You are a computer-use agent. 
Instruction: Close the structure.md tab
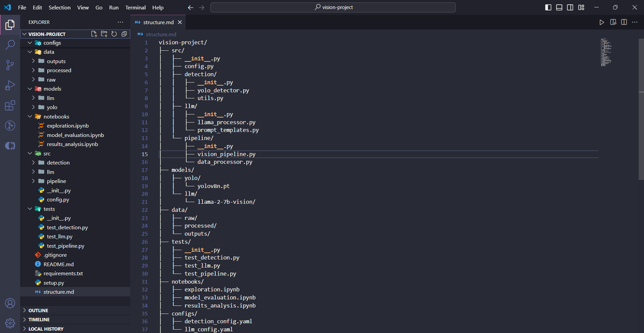coord(180,23)
